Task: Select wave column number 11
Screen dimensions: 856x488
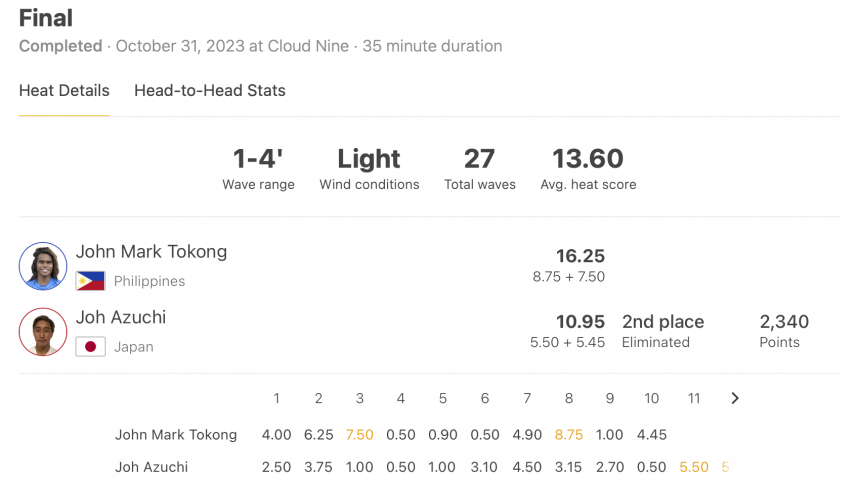Action: point(694,398)
